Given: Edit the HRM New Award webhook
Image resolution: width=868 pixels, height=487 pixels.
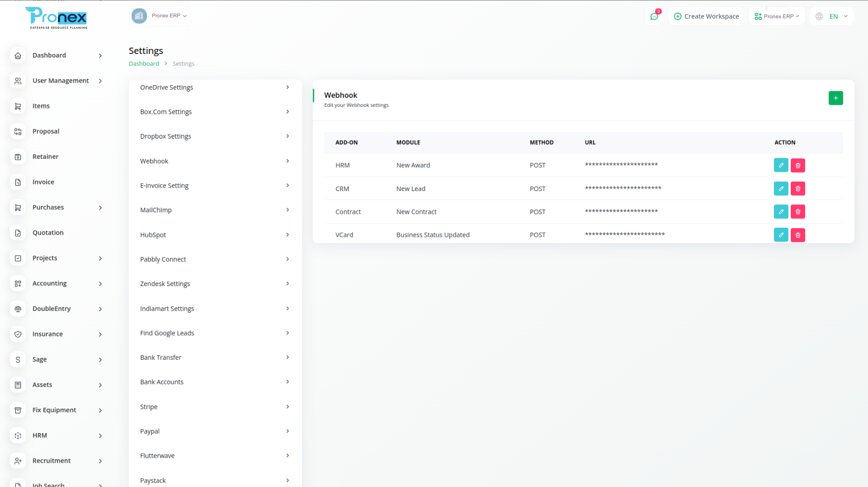Looking at the screenshot, I should 781,165.
